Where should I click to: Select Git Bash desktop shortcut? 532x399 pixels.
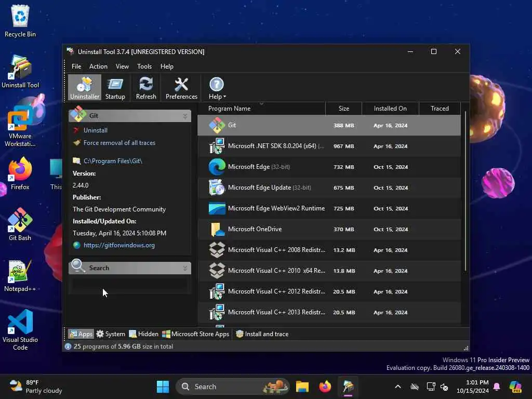coord(20,224)
